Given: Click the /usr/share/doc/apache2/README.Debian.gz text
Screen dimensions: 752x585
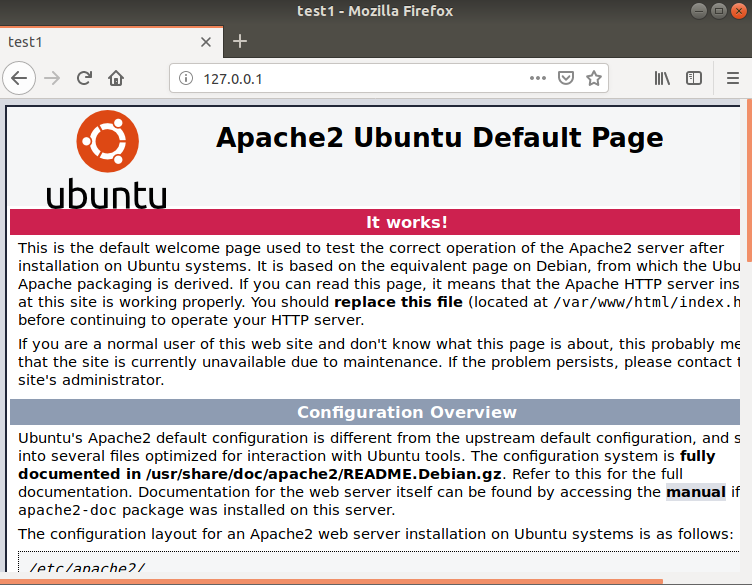Looking at the screenshot, I should [x=324, y=474].
